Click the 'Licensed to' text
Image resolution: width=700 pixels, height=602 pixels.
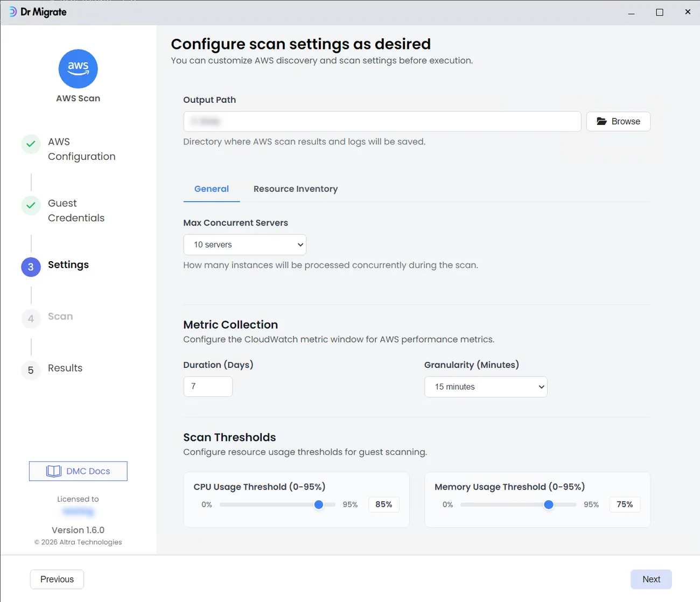[x=78, y=499]
